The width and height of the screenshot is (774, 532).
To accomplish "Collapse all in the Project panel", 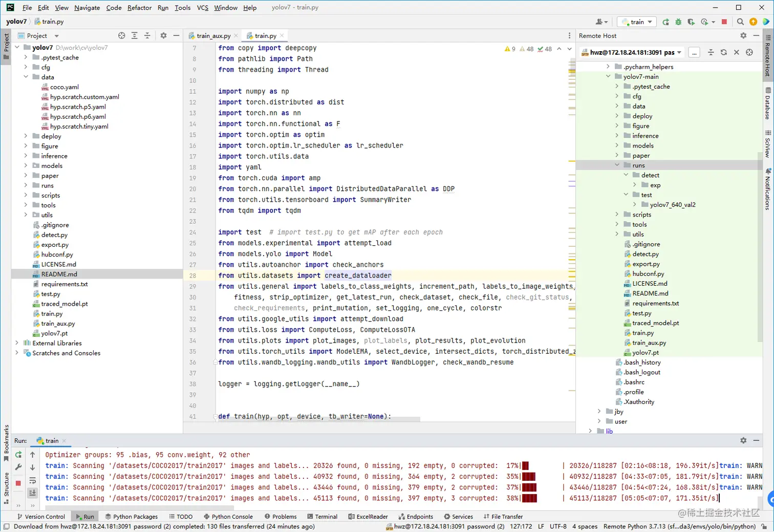I will pos(147,36).
